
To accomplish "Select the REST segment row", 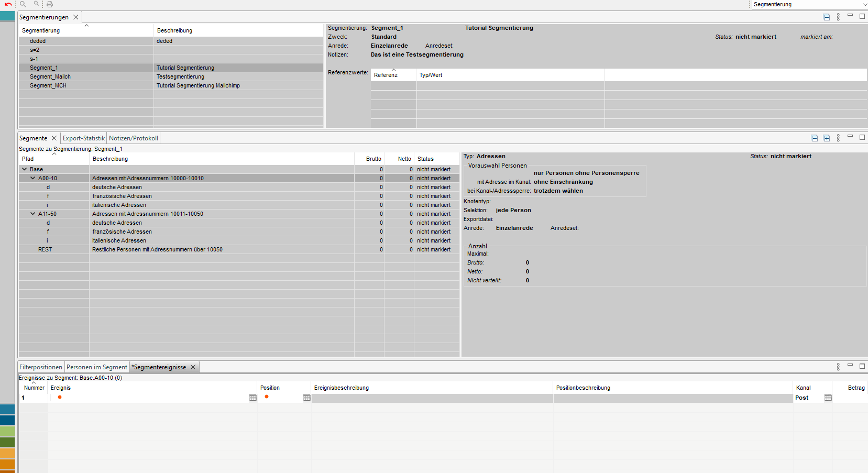I will [x=45, y=249].
